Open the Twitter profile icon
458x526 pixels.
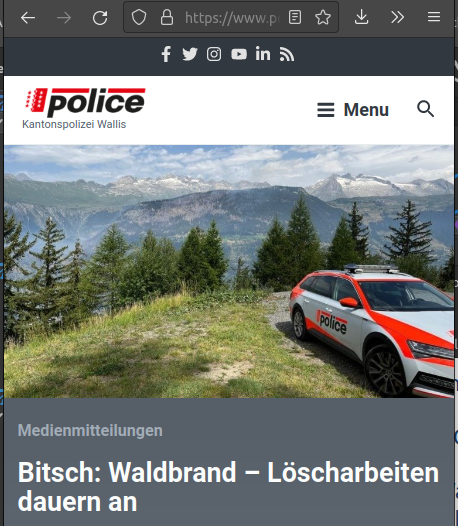click(190, 54)
